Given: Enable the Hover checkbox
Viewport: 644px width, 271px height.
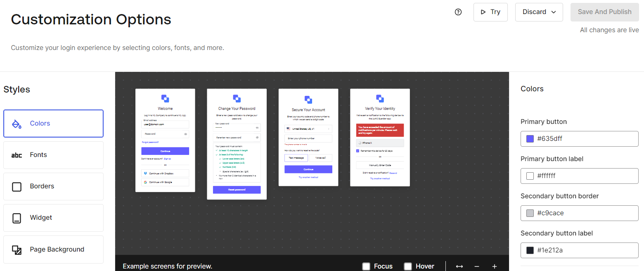Looking at the screenshot, I should pos(408,266).
